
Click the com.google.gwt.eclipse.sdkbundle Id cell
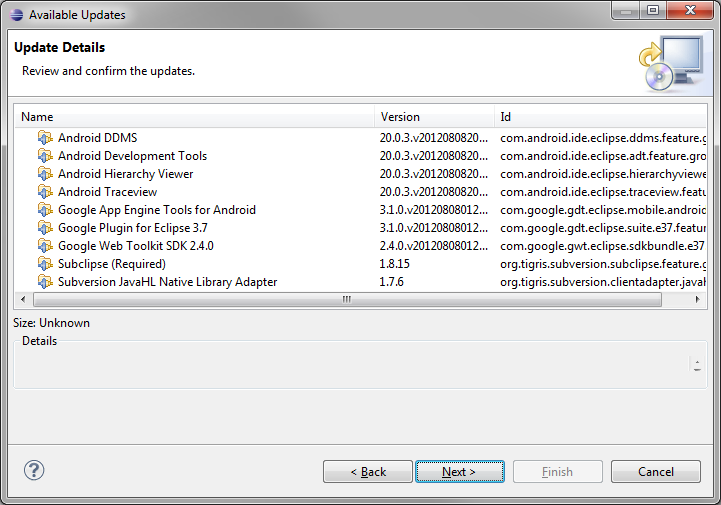[x=603, y=246]
